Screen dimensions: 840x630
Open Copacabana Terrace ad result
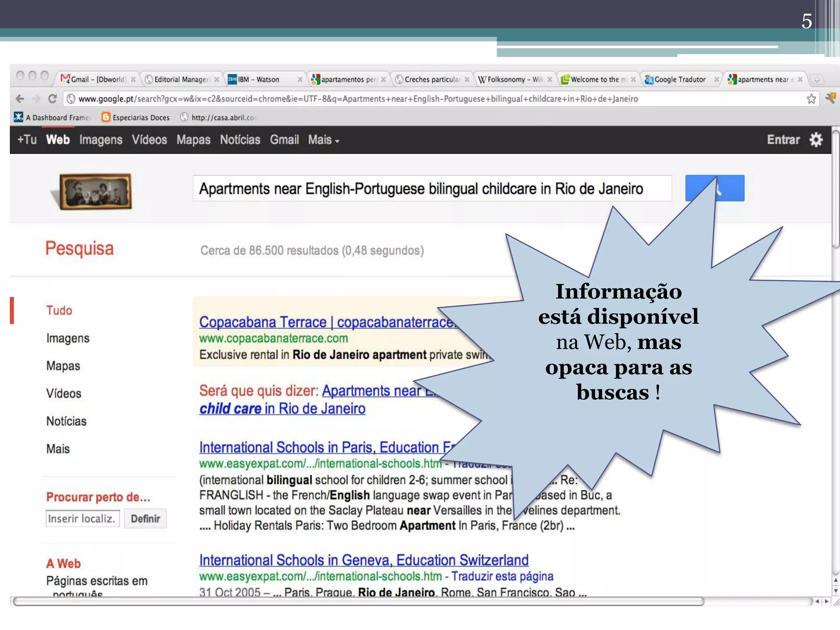(328, 322)
